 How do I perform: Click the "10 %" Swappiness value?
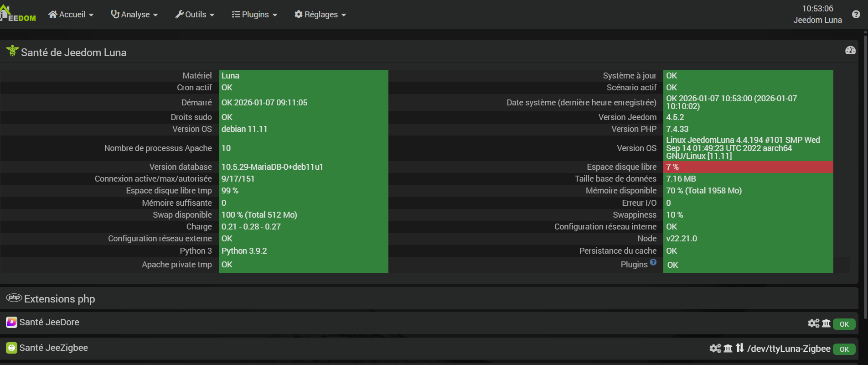point(675,215)
